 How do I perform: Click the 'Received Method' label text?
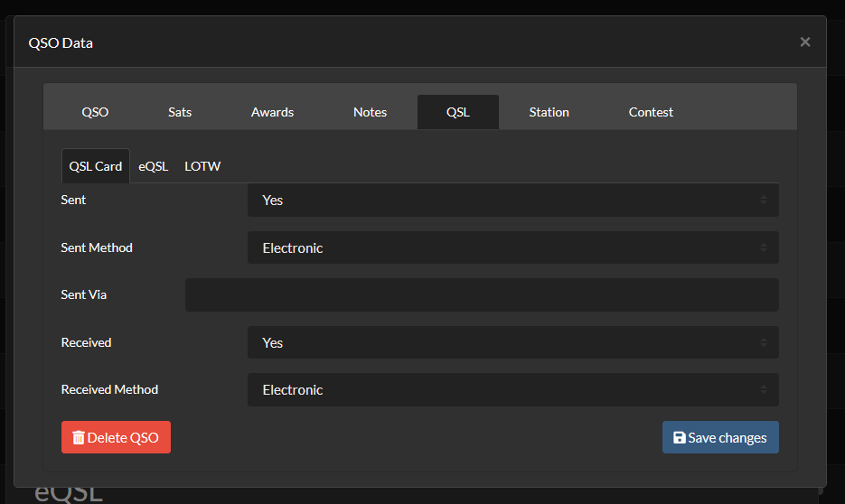coord(109,389)
